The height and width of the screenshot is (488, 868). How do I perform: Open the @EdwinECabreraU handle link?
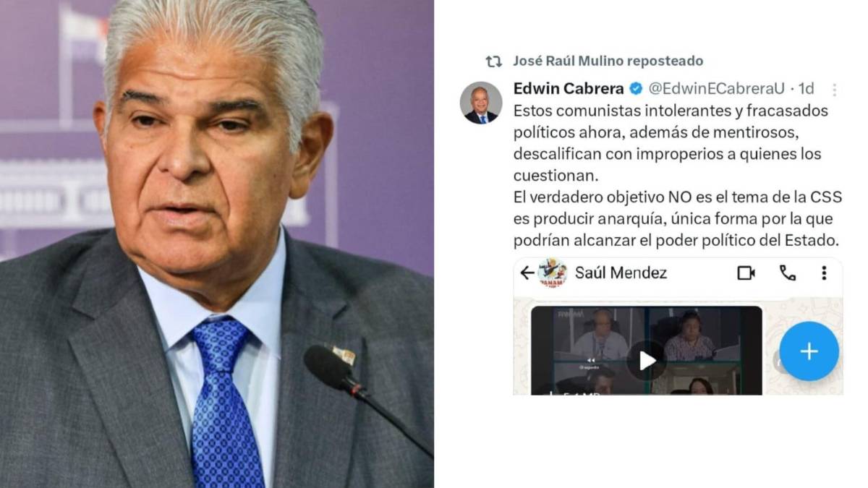[x=716, y=89]
